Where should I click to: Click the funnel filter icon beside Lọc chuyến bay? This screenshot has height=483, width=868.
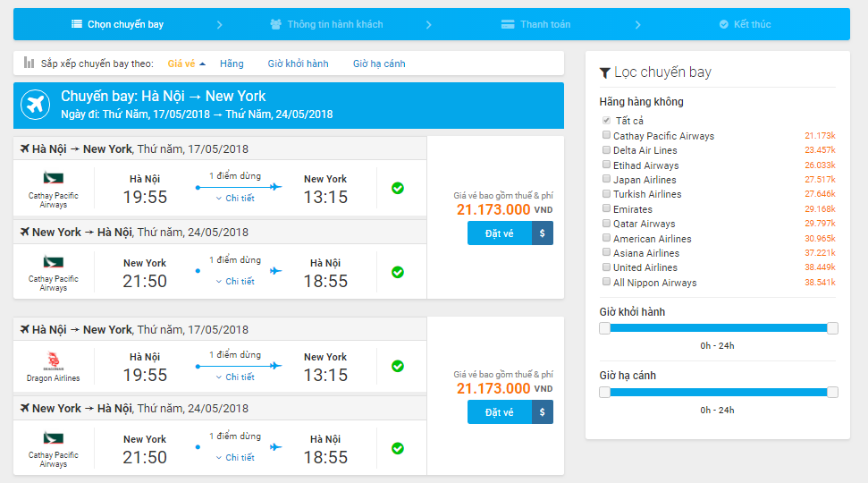coord(605,72)
